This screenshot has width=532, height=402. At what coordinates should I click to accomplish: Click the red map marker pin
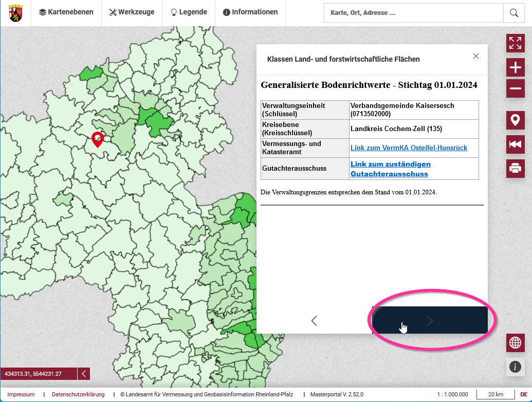click(97, 139)
